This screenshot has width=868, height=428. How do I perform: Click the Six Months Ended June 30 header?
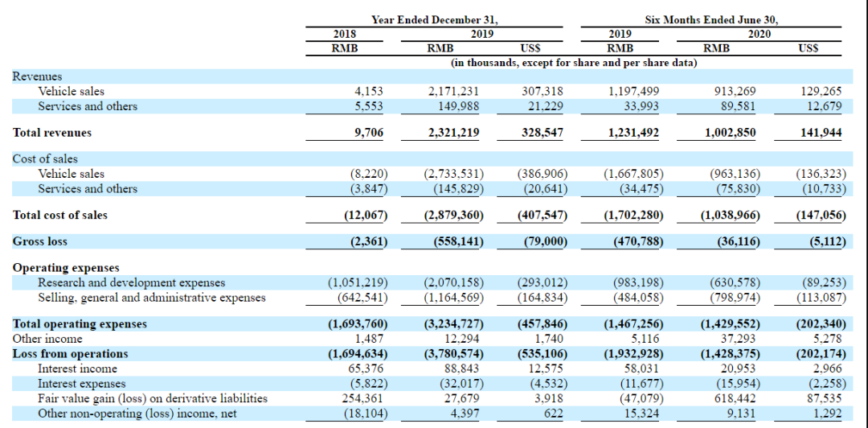coord(711,19)
